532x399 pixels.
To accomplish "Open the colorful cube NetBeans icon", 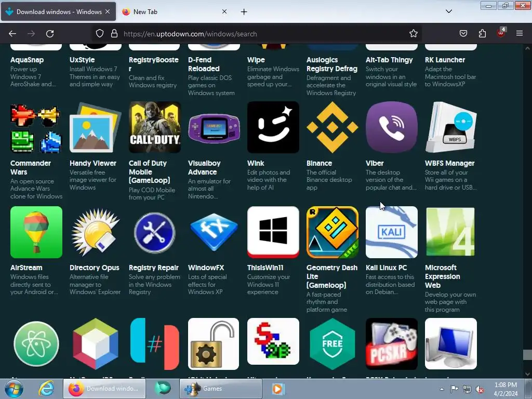I will pos(96,344).
